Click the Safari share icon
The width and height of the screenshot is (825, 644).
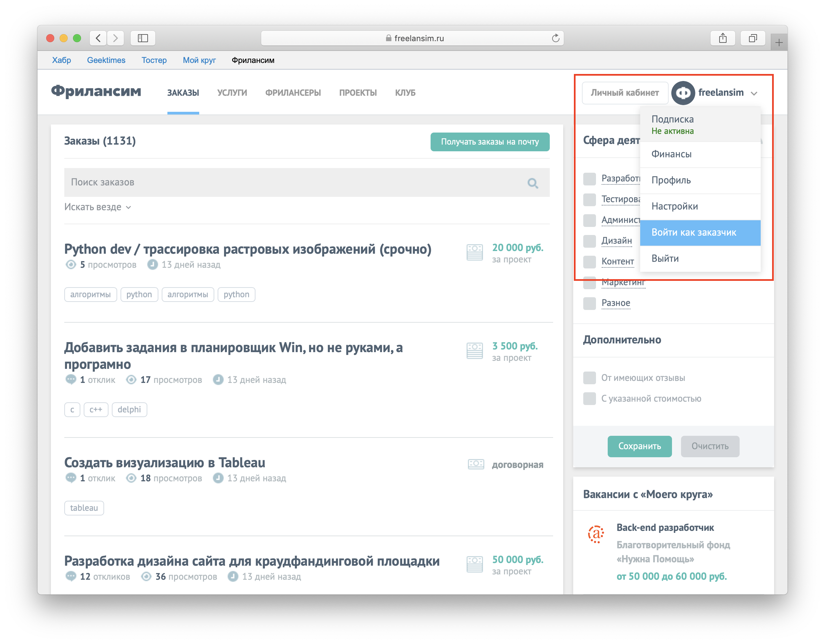tap(722, 38)
